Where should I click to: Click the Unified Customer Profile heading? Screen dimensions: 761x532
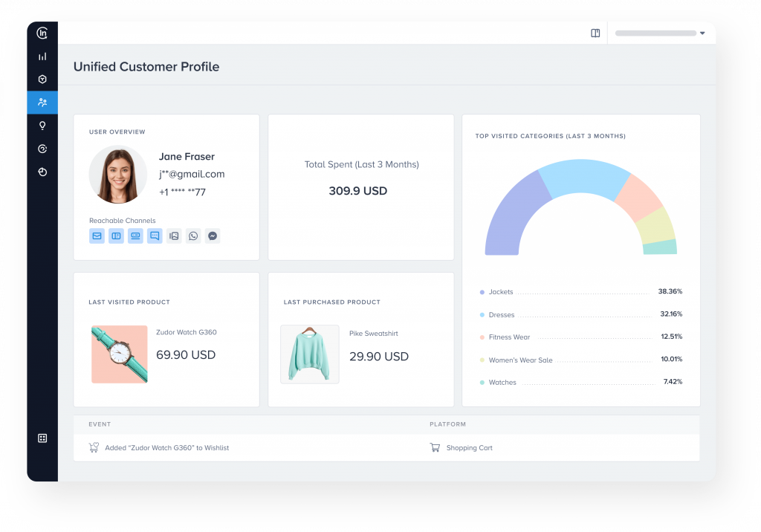click(146, 67)
